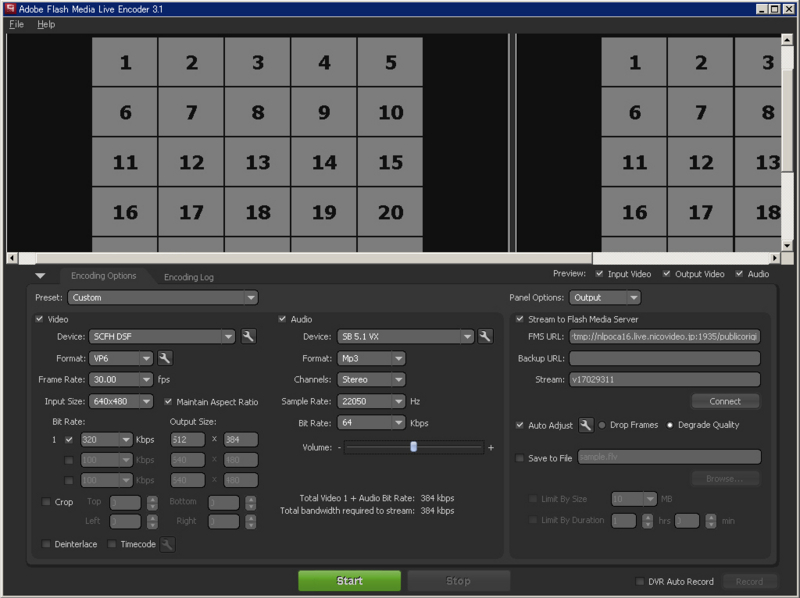Toggle Output Video preview checkbox
This screenshot has width=800, height=598.
(x=666, y=274)
